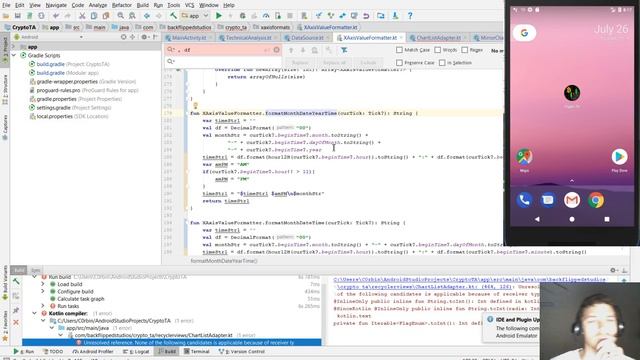
Task: Toggle the Preserve Case checkbox
Action: click(x=399, y=63)
